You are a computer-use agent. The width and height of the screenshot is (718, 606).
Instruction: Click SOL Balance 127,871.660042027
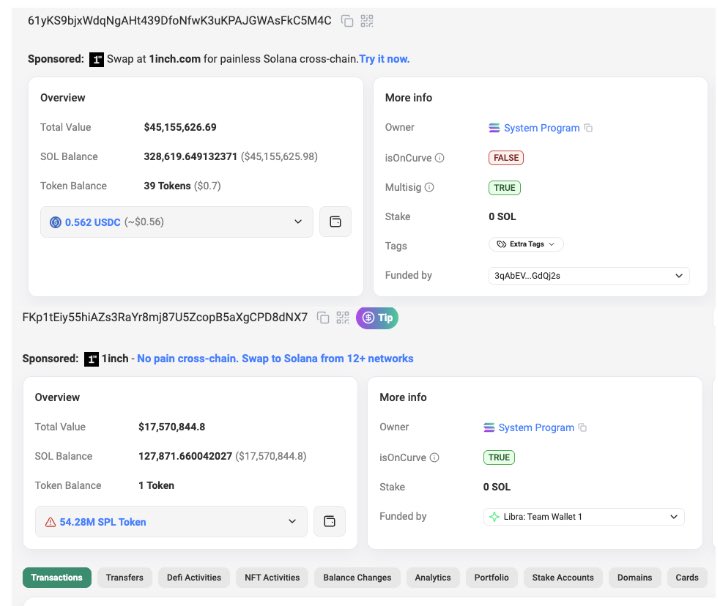pos(185,456)
